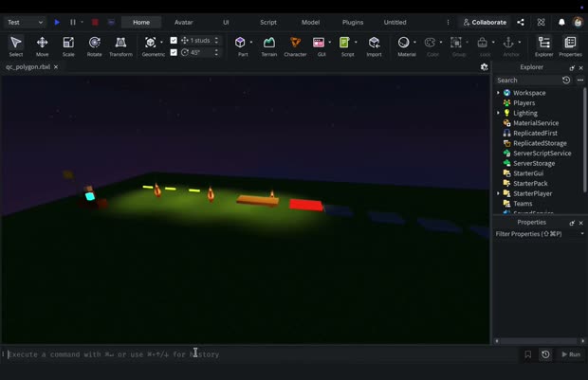Select the qc_polygon.rbxl document tab

(x=28, y=66)
